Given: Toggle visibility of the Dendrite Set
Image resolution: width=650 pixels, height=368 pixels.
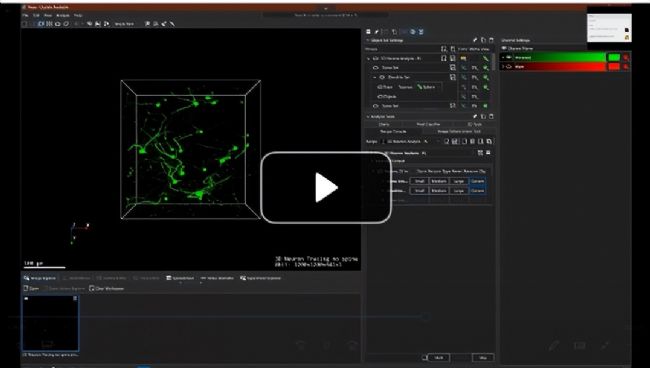Looking at the screenshot, I should click(x=382, y=77).
